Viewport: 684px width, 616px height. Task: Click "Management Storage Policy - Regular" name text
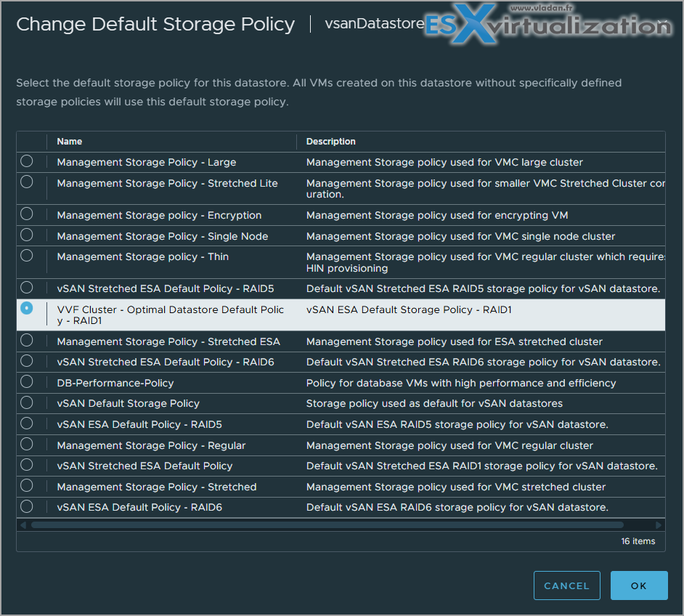click(x=151, y=445)
